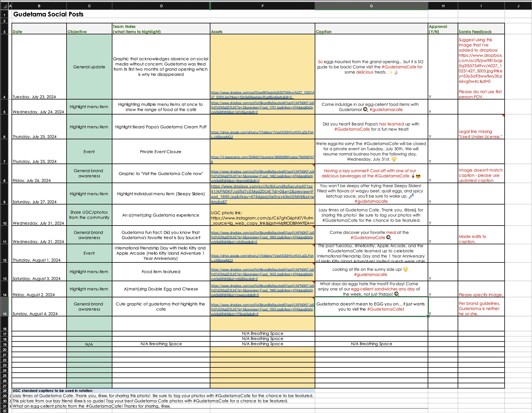The image size is (532, 413).
Task: Click the 'Objective' heading cell
Action: click(89, 29)
